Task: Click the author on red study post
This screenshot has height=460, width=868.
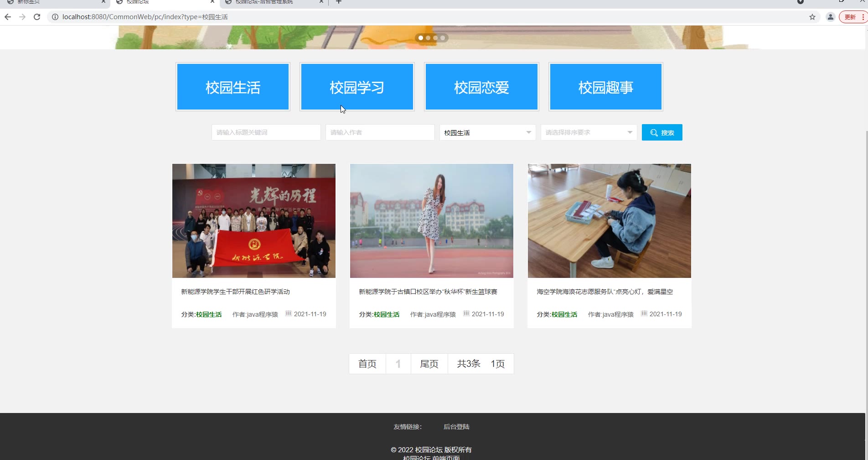Action: (255, 314)
